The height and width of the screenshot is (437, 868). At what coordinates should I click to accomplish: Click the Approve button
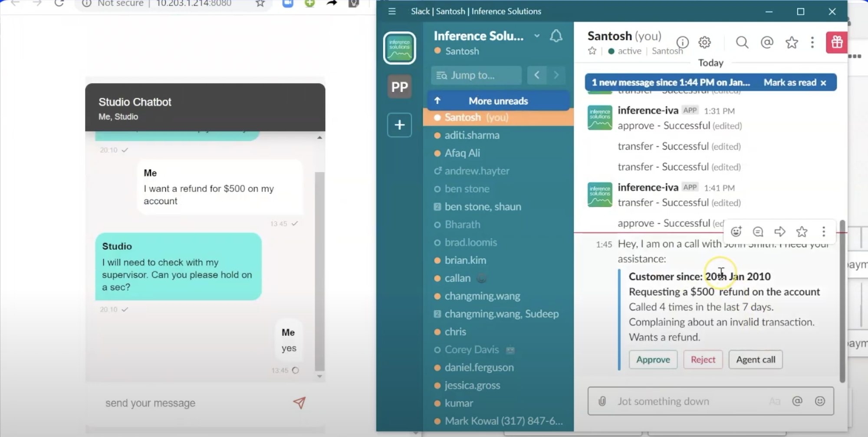pos(653,360)
